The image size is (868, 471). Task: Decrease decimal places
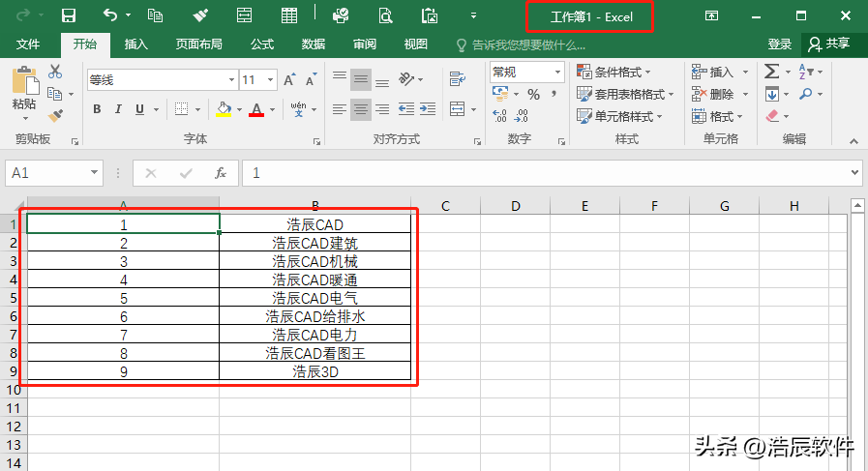click(522, 116)
